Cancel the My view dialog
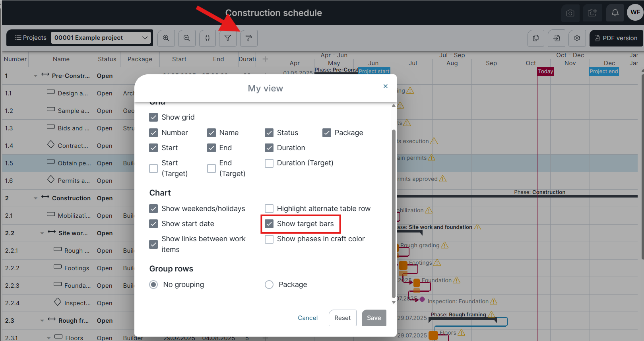This screenshot has height=341, width=644. tap(308, 318)
